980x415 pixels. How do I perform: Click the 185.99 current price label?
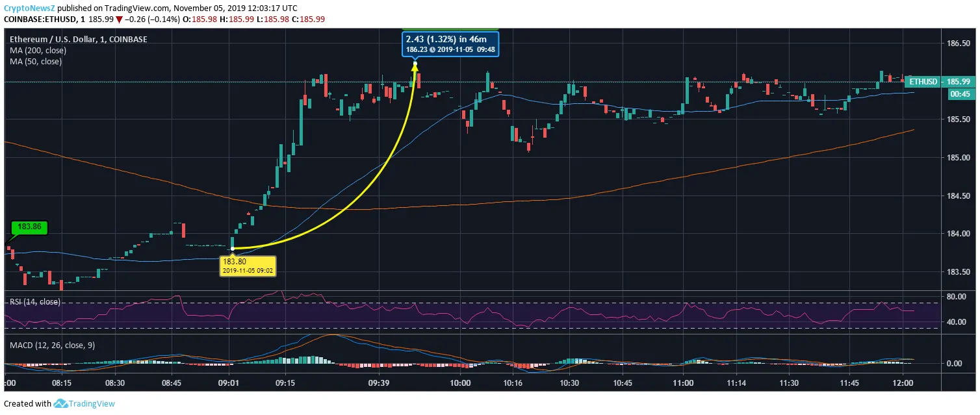click(959, 82)
